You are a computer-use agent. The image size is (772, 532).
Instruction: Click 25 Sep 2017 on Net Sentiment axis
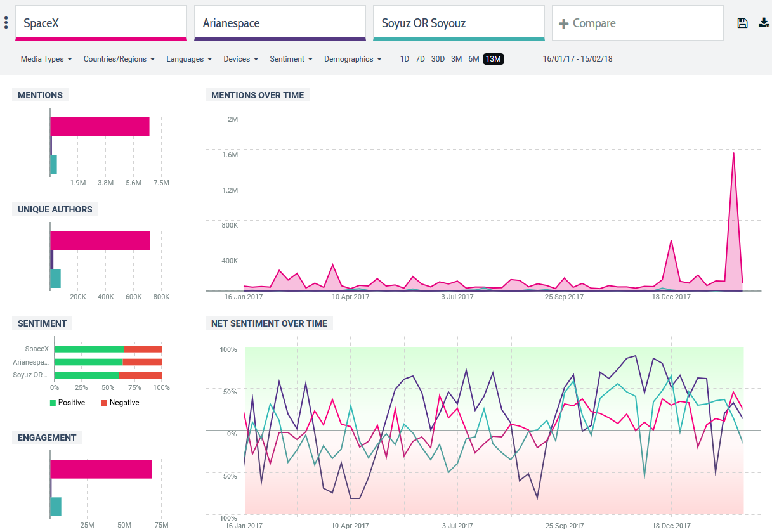(x=565, y=526)
